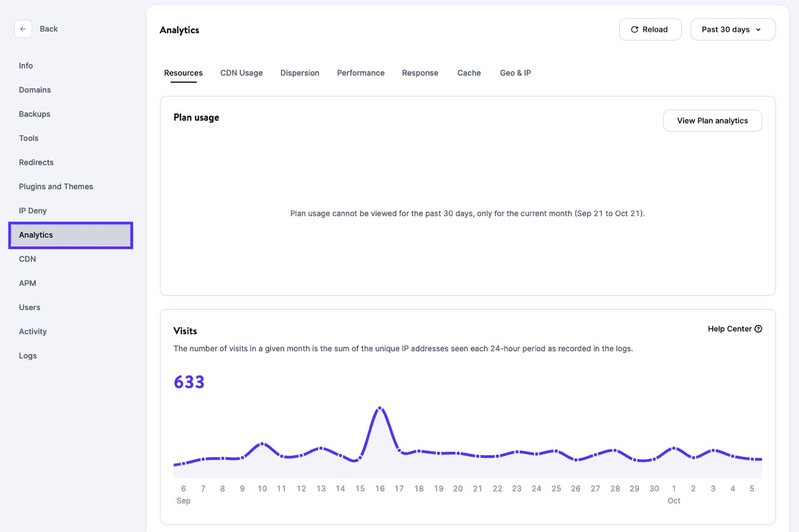The width and height of the screenshot is (799, 532).
Task: Open the Past 30 days dropdown
Action: click(x=733, y=29)
